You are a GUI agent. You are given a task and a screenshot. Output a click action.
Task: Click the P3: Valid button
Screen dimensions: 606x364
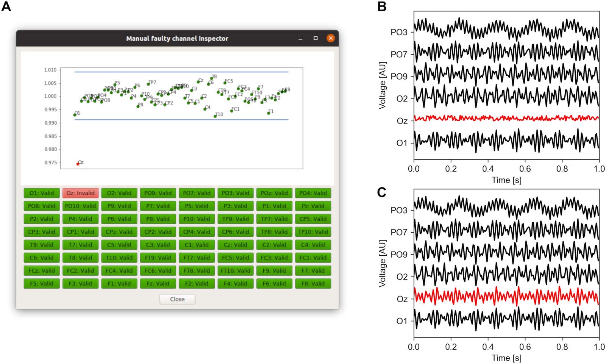point(236,206)
